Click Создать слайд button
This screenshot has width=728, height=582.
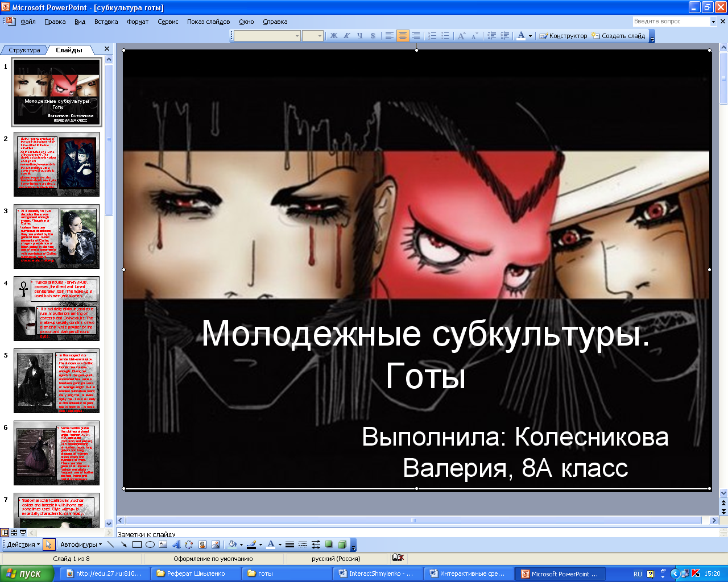click(618, 36)
